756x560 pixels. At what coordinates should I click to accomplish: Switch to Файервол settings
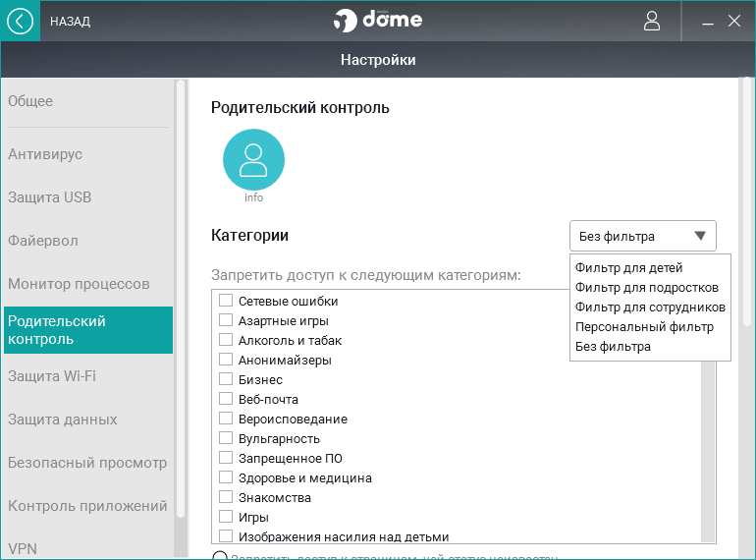(43, 241)
